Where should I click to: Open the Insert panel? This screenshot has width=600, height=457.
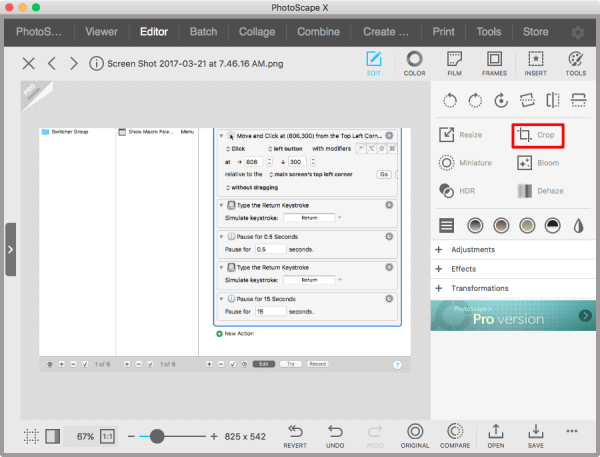point(535,64)
